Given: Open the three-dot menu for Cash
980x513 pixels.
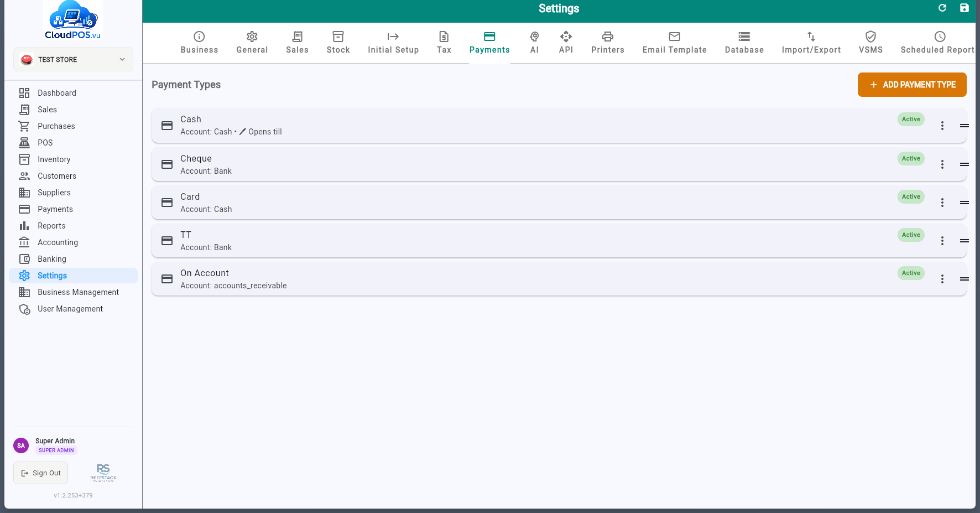Looking at the screenshot, I should pyautogui.click(x=942, y=126).
